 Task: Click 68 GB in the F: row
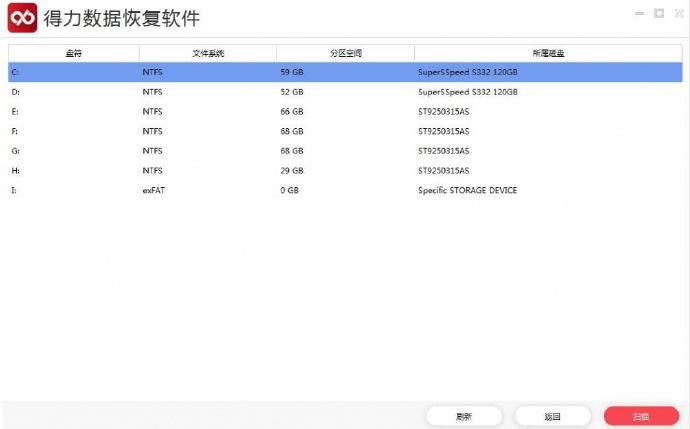(x=292, y=131)
